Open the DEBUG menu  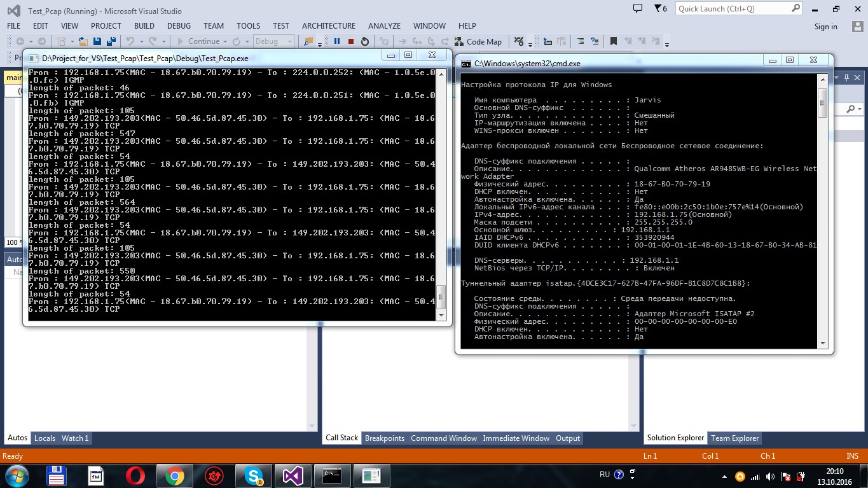(179, 26)
